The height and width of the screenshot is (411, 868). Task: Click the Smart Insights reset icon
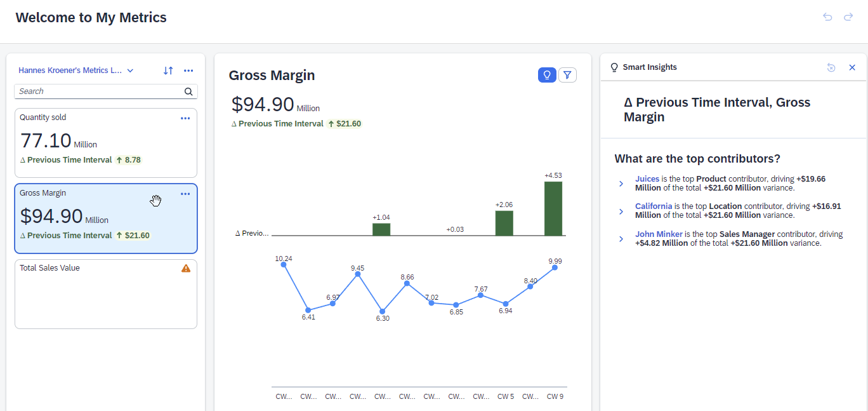pyautogui.click(x=831, y=67)
